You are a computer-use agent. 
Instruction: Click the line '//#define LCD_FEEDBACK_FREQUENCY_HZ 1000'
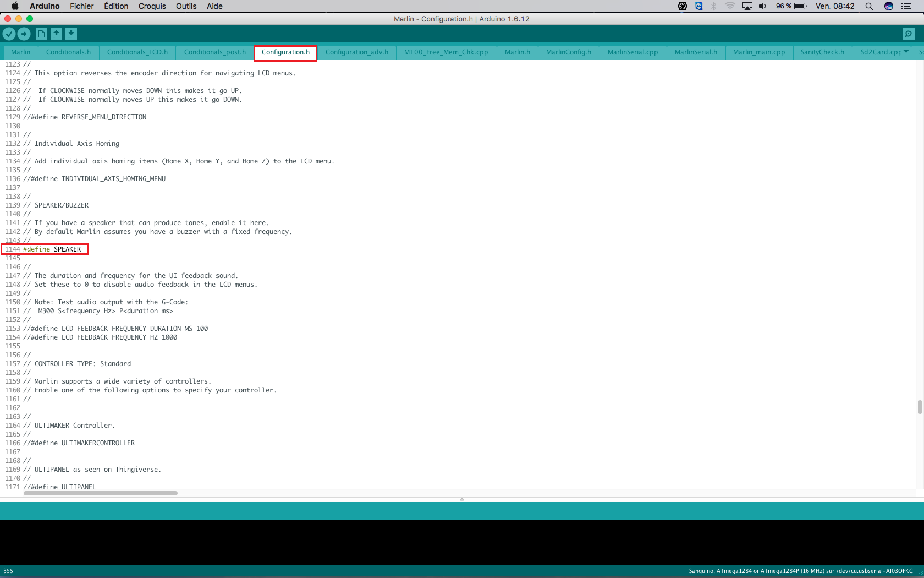100,337
